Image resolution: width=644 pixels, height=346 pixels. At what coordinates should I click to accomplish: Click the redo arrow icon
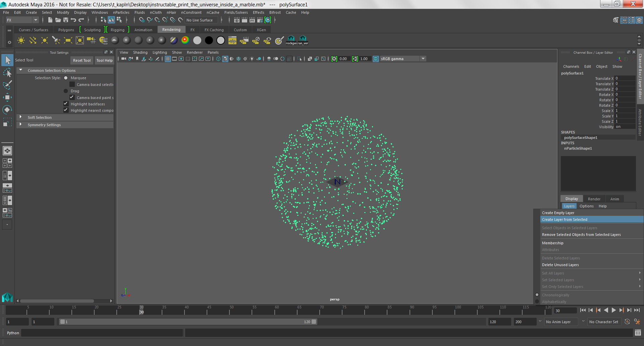(x=81, y=20)
